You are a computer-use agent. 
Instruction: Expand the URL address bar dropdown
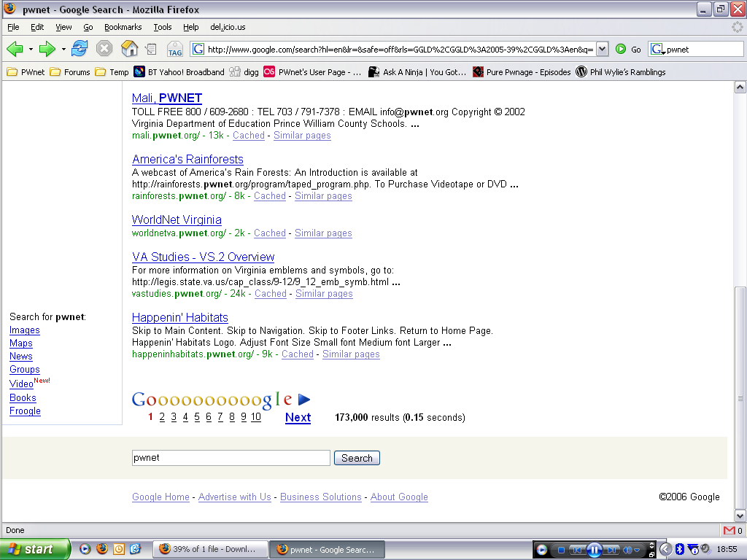(x=602, y=50)
